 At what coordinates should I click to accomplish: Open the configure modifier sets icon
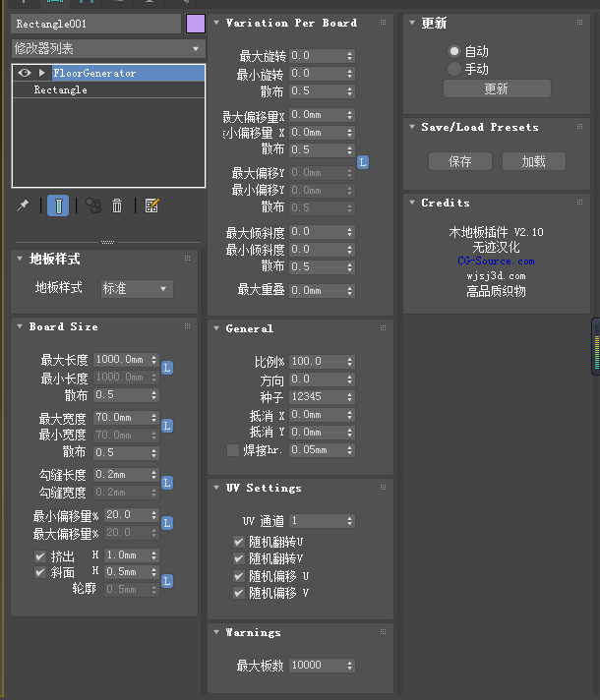click(x=151, y=205)
